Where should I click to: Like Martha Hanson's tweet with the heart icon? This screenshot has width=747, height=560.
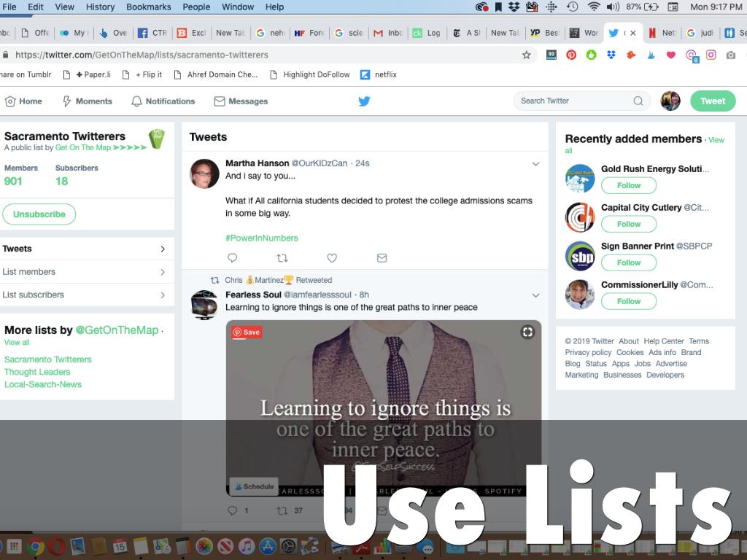click(x=332, y=258)
